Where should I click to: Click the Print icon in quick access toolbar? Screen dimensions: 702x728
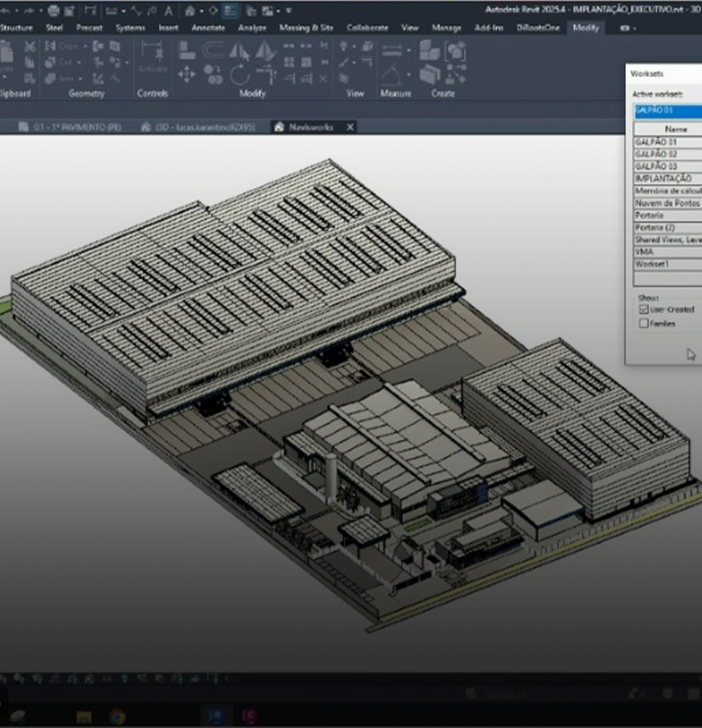click(x=54, y=11)
